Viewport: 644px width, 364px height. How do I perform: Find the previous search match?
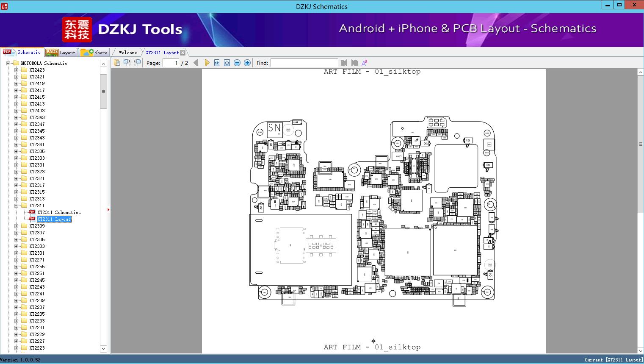(x=344, y=63)
